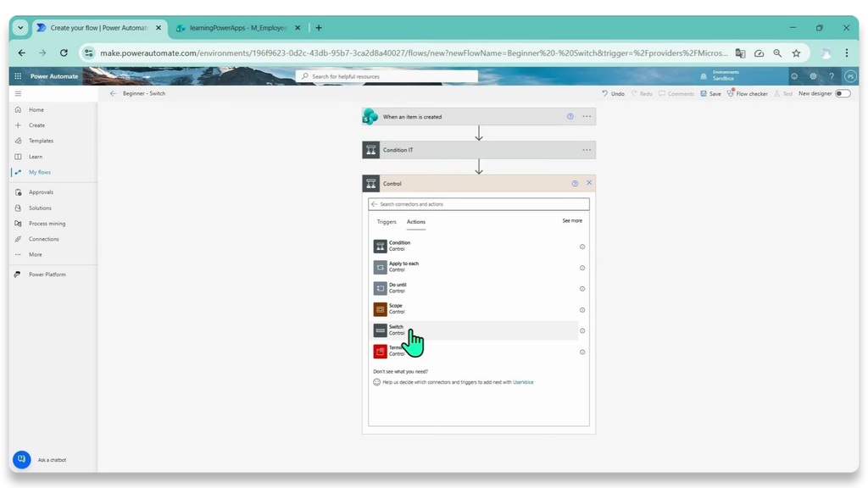Click the Control picker help icon
868x488 pixels.
coord(575,183)
